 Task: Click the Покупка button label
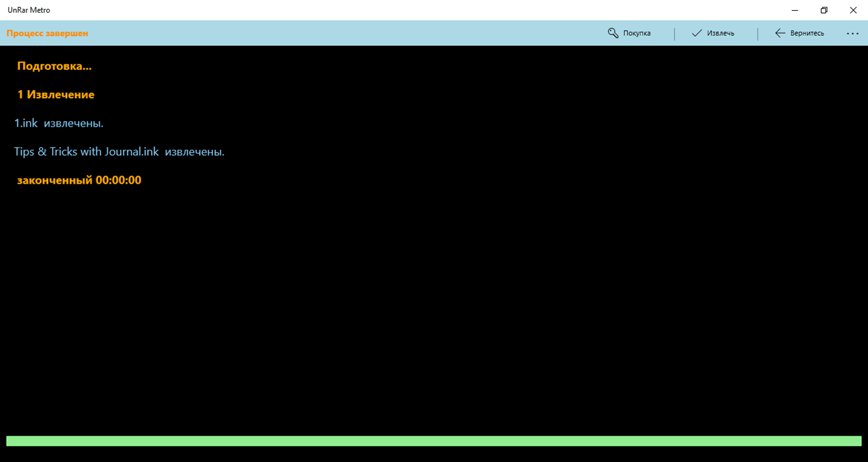point(637,33)
